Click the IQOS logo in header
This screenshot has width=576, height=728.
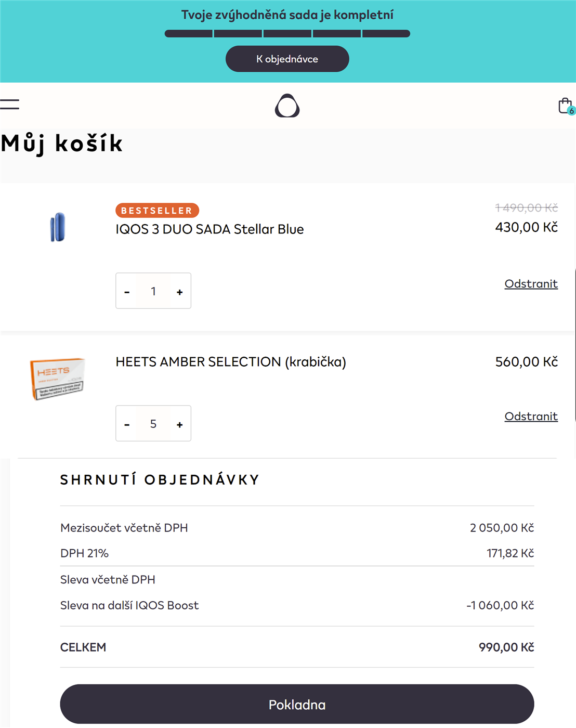pos(287,106)
